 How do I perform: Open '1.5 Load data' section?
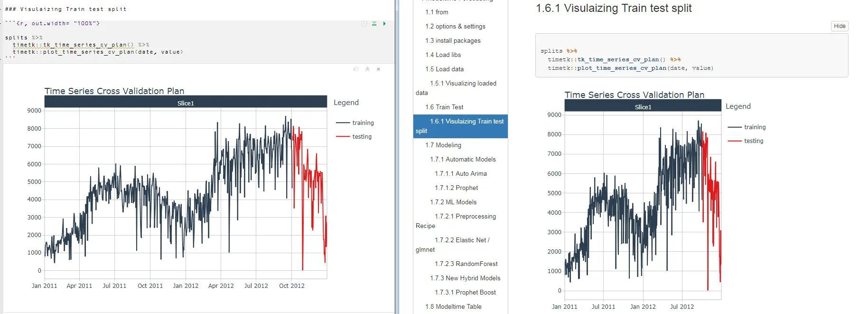[x=444, y=69]
